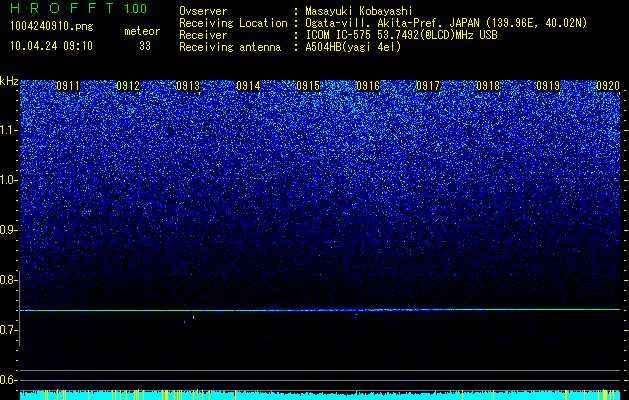629x400 pixels.
Task: Click the 1.0 kHz axis label
Action: [x=9, y=180]
